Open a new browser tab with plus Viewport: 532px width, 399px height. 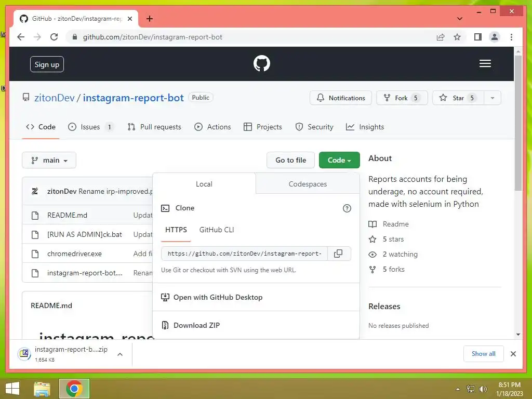150,19
